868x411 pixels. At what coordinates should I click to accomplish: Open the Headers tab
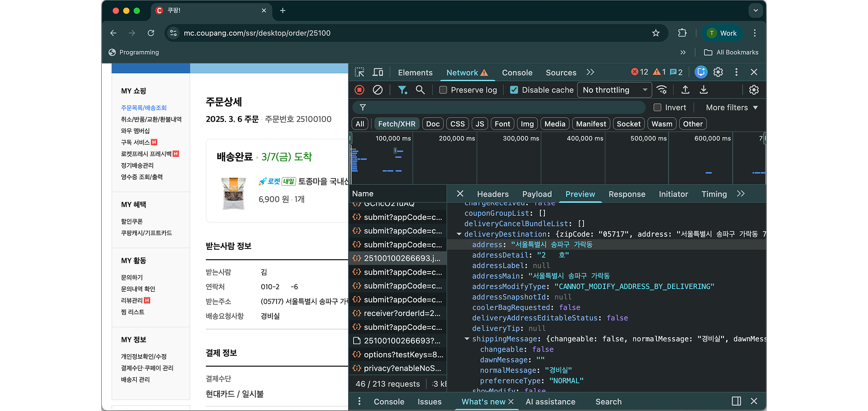click(x=493, y=194)
